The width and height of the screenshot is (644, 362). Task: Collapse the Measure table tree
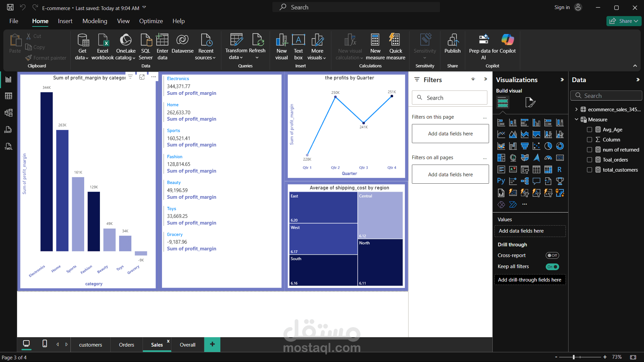(x=576, y=119)
